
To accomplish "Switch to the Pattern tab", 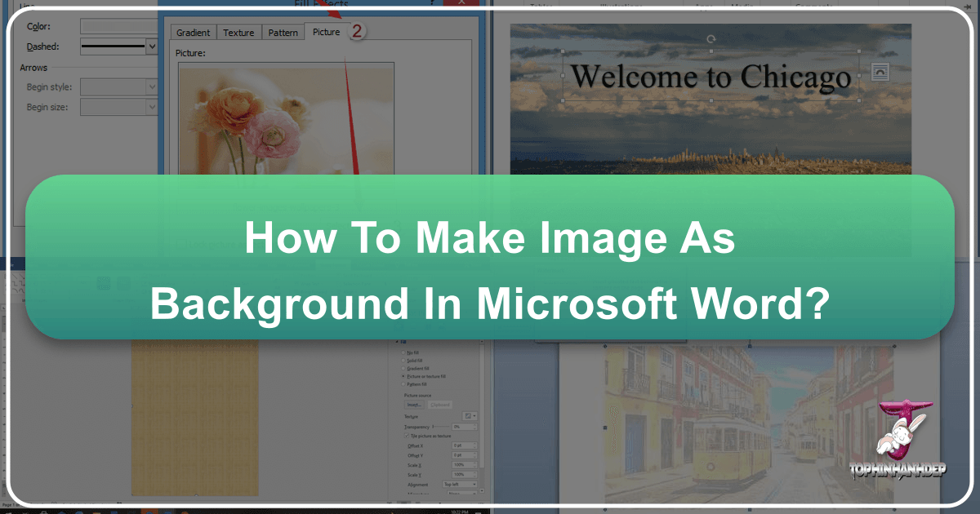I will tap(283, 33).
